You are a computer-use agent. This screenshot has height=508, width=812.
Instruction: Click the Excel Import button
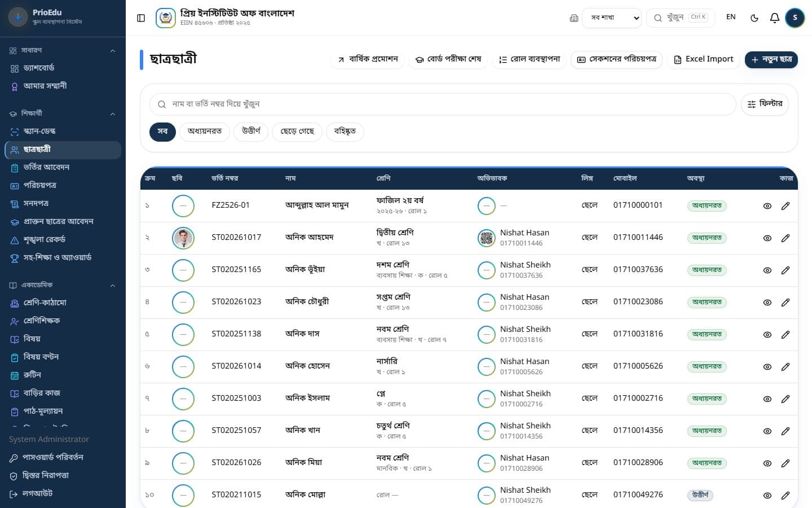[703, 59]
